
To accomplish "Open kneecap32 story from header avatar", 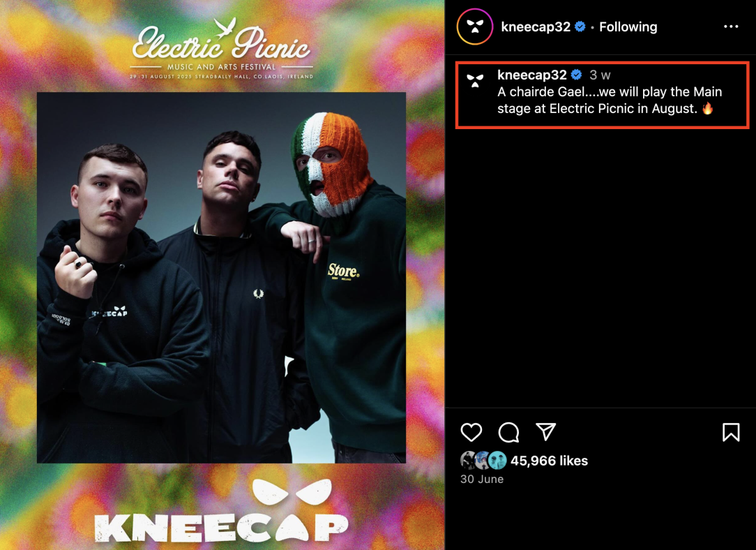I will [x=475, y=27].
